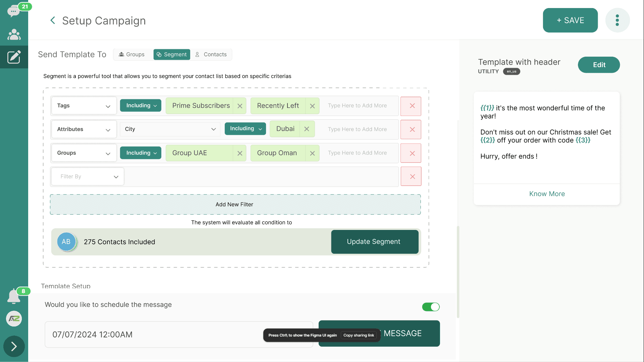The image size is (644, 362).
Task: Remove the Recently Left tag
Action: pyautogui.click(x=312, y=106)
